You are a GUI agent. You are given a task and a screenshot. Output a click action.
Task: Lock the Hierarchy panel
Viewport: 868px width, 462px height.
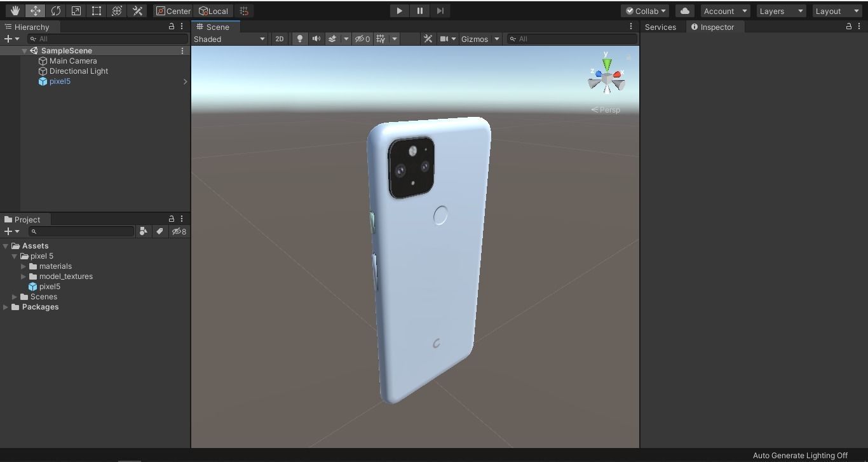(171, 27)
